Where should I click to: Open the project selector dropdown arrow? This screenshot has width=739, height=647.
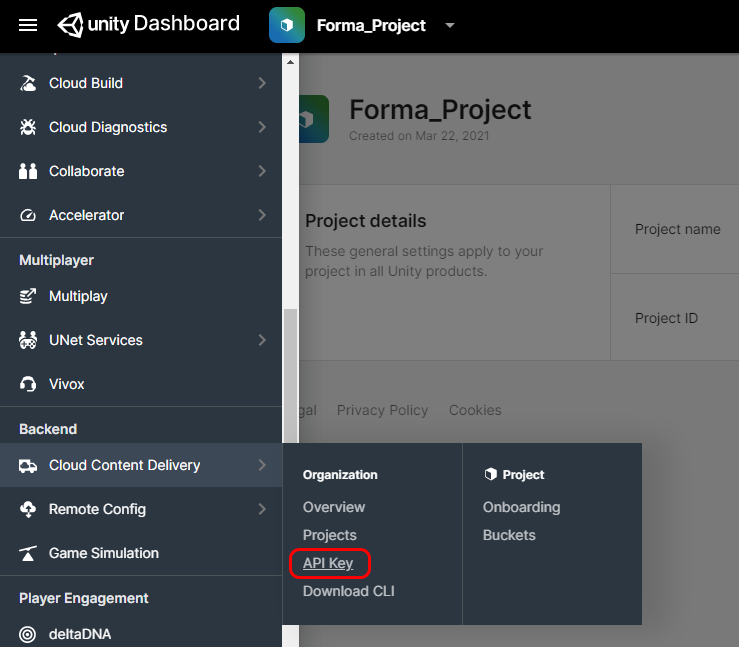449,26
